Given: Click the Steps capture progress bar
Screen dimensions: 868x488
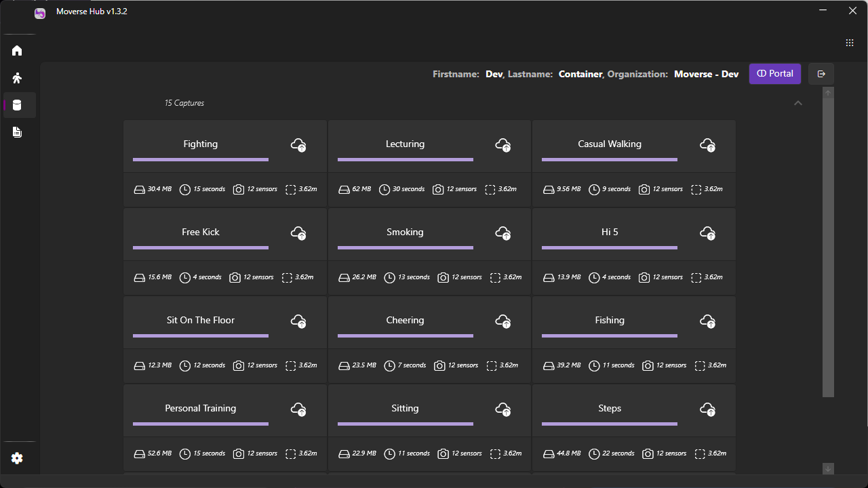Looking at the screenshot, I should point(610,424).
